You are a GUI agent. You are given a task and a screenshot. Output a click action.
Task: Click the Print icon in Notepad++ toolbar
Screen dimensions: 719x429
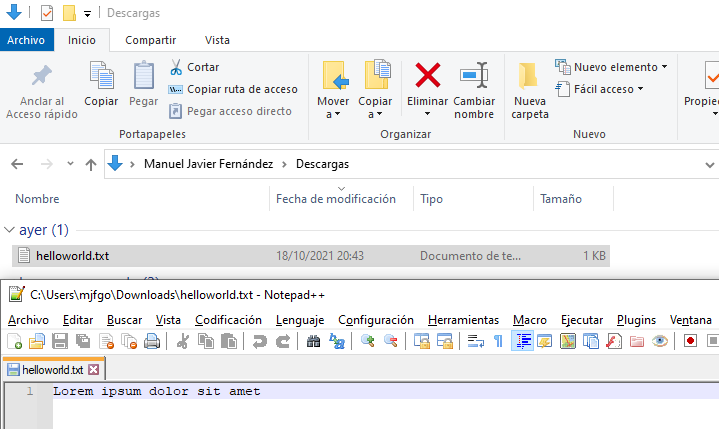click(152, 341)
